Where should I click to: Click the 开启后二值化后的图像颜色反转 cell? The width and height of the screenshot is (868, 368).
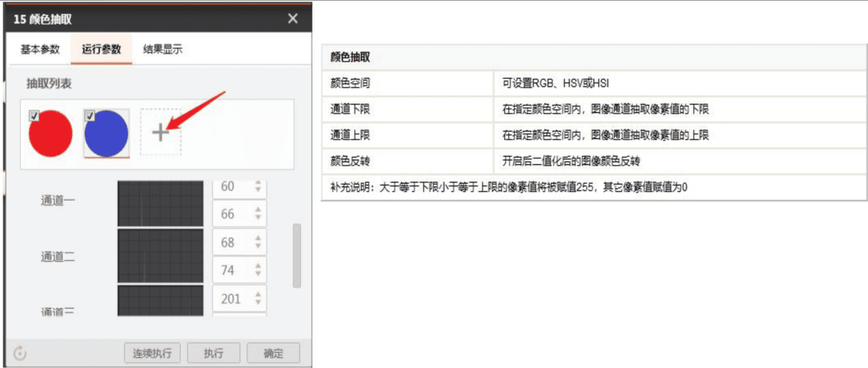(x=680, y=161)
